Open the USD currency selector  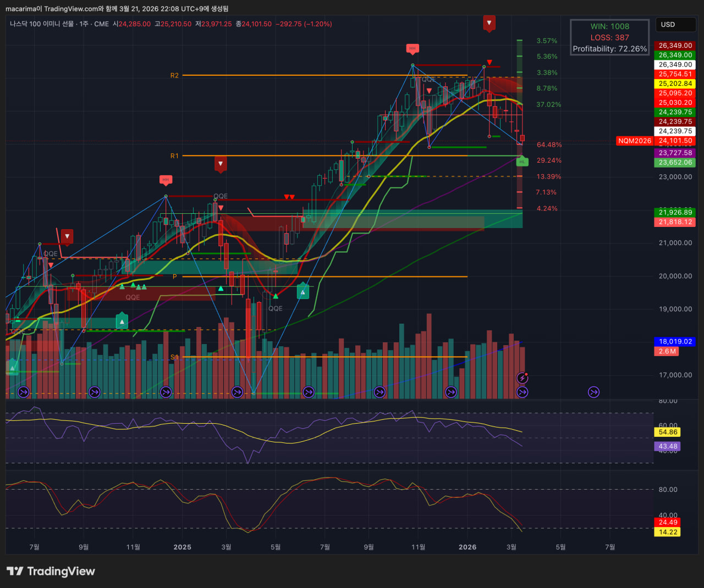[675, 25]
